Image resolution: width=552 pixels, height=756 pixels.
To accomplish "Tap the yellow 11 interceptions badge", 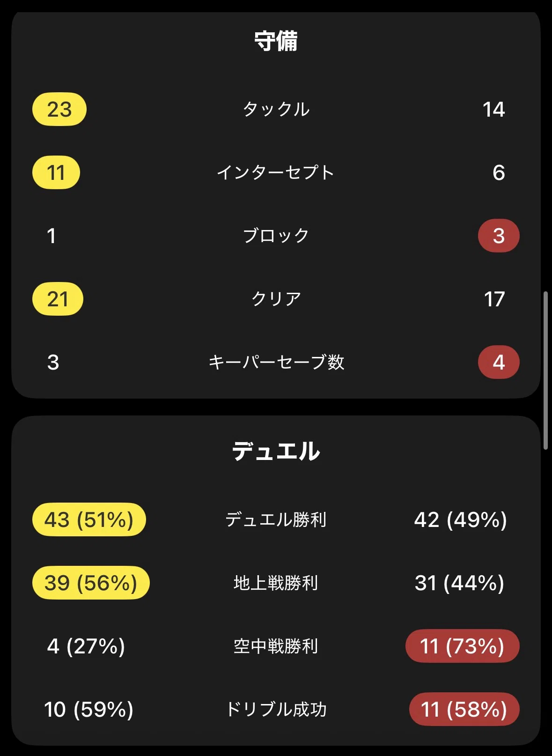I will (56, 172).
